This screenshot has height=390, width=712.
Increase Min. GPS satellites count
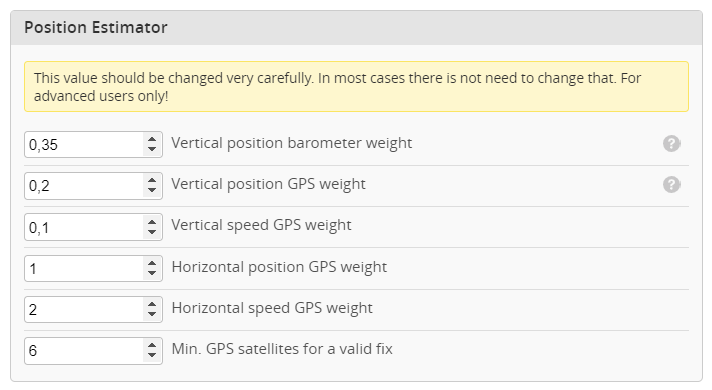pyautogui.click(x=152, y=345)
